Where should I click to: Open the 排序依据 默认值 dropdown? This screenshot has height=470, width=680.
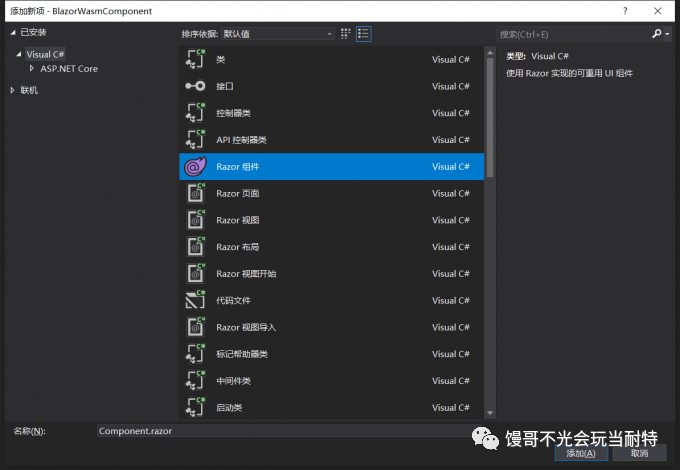(x=278, y=34)
